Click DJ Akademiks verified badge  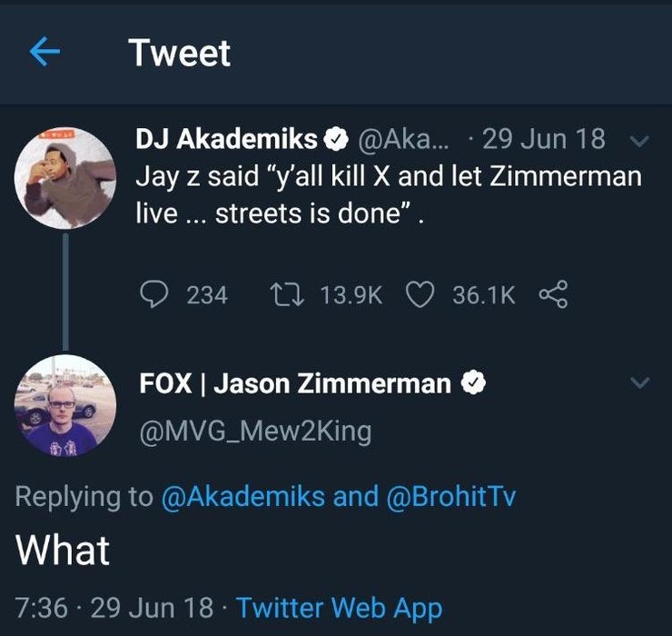coord(336,139)
